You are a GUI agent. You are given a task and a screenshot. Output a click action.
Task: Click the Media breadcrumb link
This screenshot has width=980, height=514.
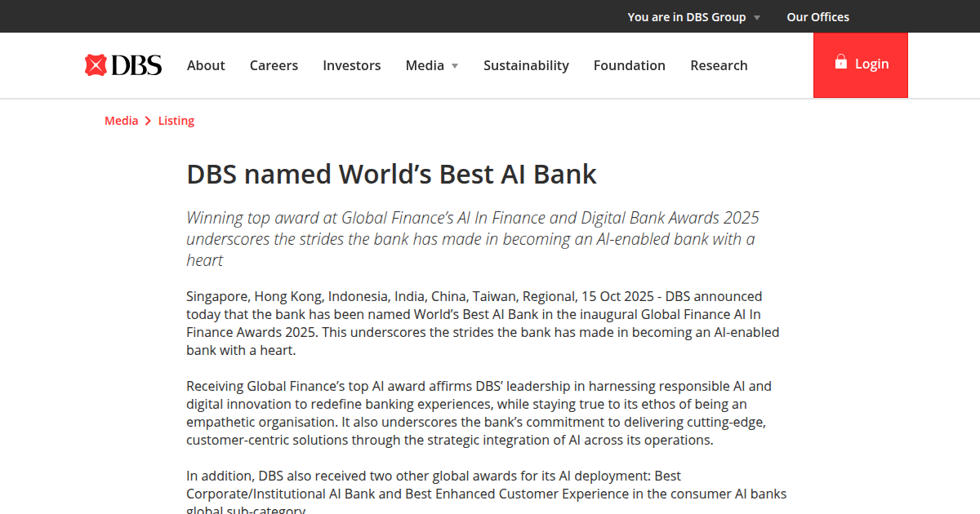click(121, 120)
